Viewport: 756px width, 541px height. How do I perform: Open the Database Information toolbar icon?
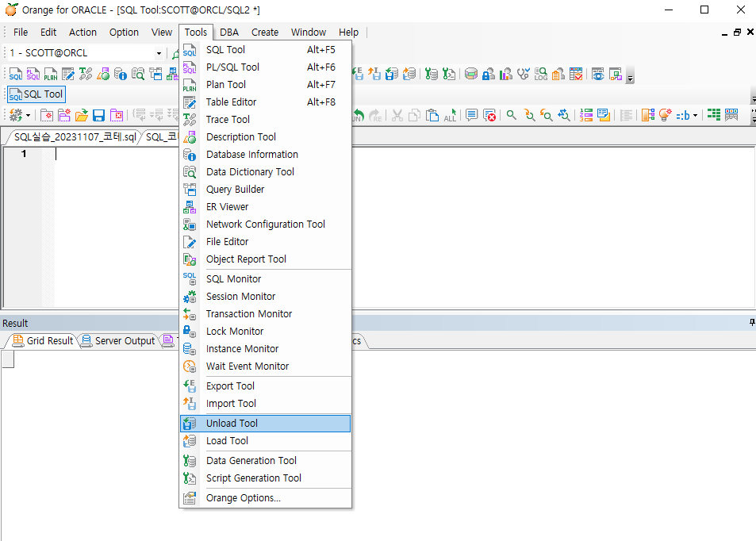coord(120,75)
